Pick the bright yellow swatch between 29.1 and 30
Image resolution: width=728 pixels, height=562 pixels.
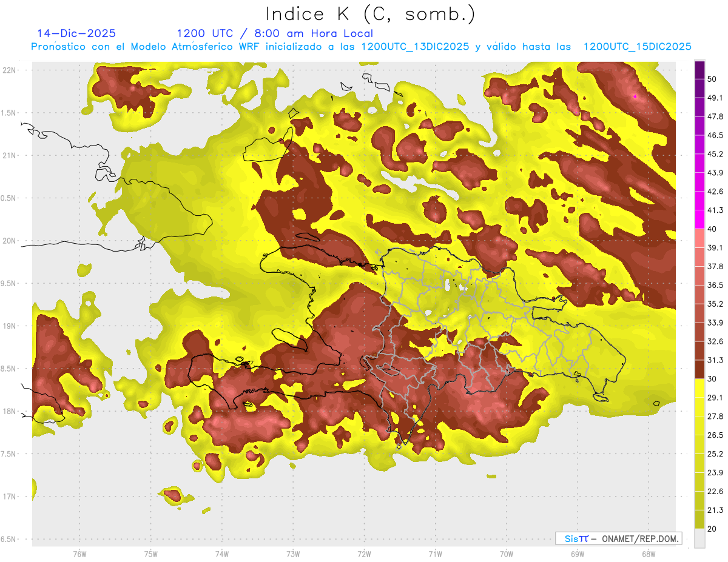699,388
